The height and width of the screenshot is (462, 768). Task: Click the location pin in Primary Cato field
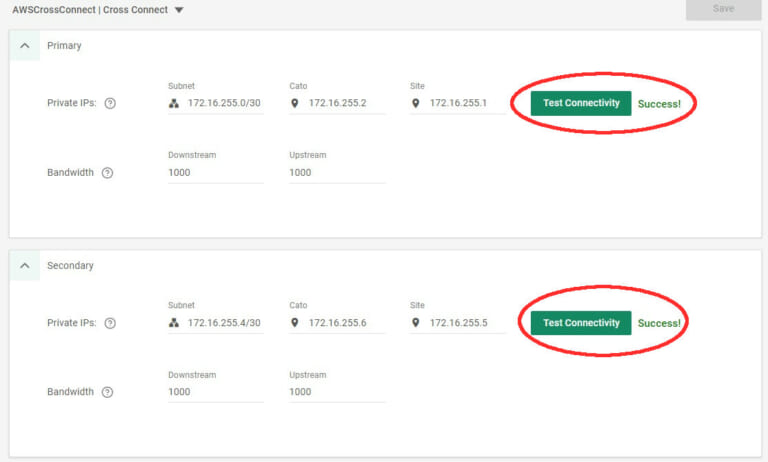point(295,103)
